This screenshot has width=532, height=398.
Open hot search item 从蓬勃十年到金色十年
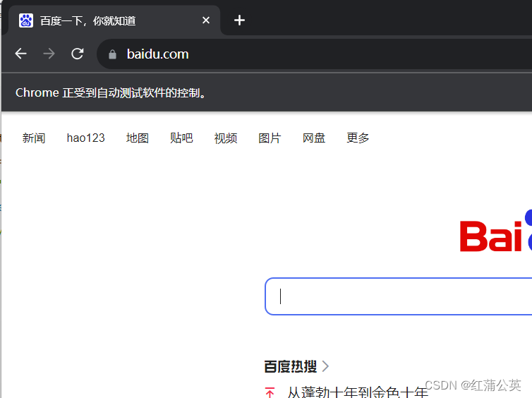(358, 392)
